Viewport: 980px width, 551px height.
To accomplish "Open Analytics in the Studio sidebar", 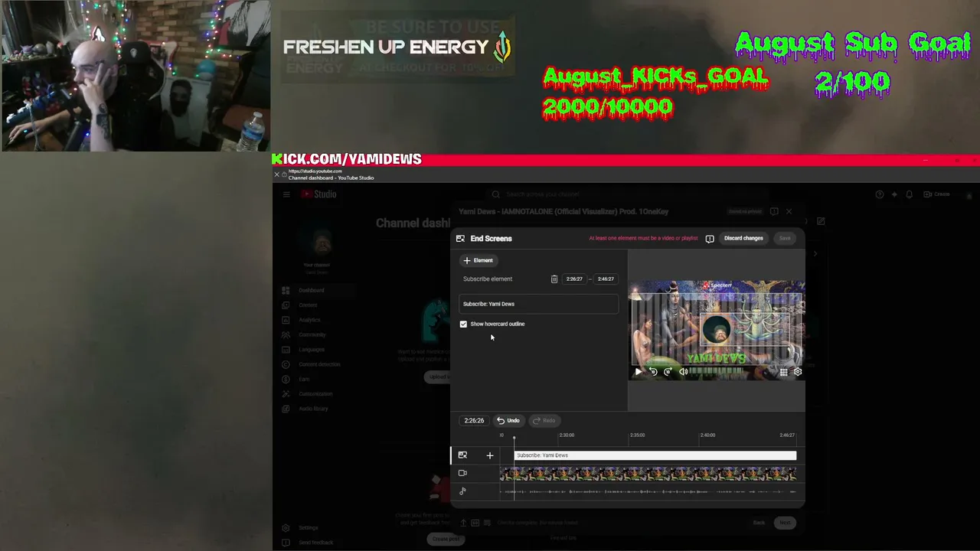I will coord(309,320).
